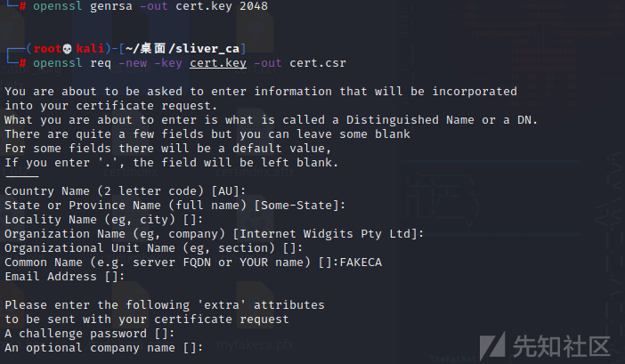Open the faint certindex.attr desktop file
This screenshot has height=364, width=625.
[x=256, y=172]
